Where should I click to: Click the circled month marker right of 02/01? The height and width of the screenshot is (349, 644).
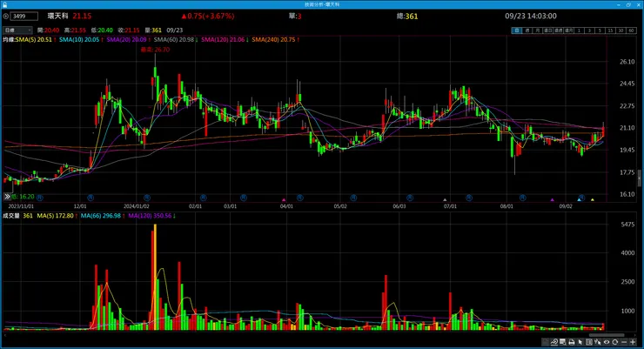point(203,198)
